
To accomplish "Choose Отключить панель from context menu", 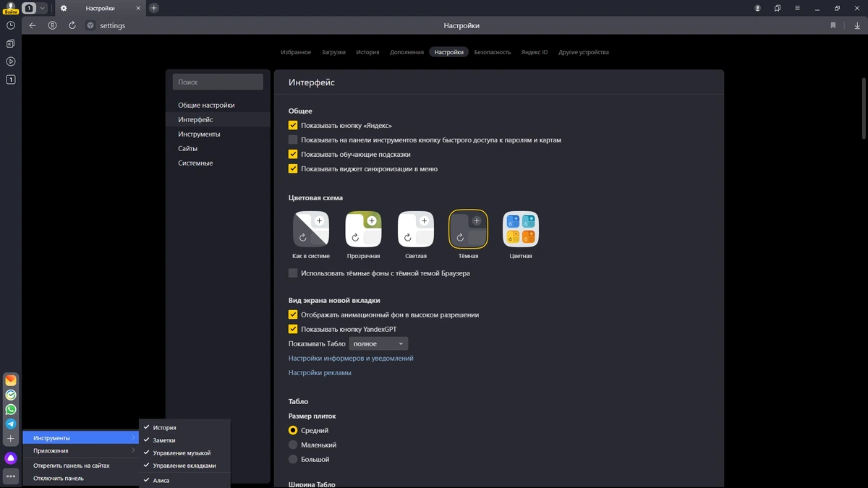I will click(59, 478).
